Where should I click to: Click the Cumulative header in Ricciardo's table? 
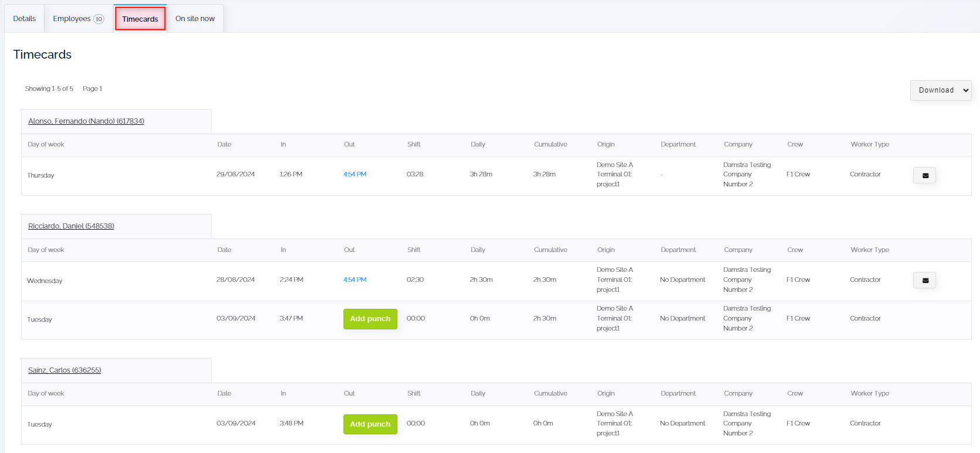(550, 250)
